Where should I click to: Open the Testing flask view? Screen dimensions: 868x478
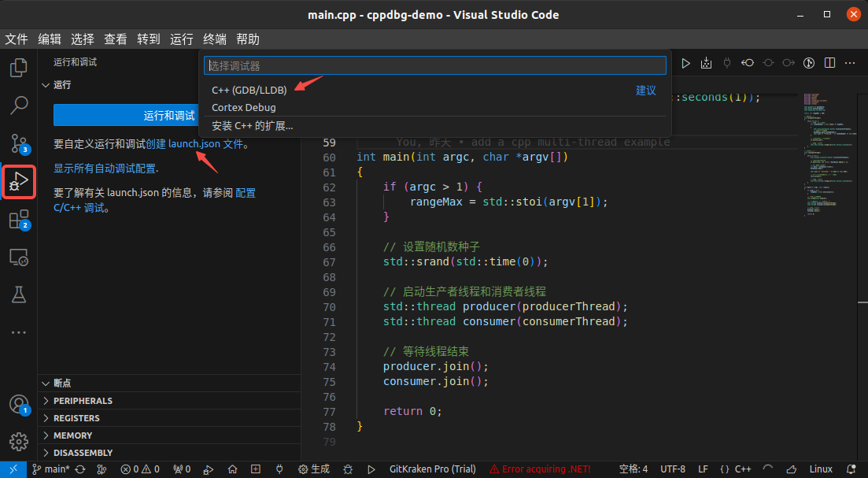[x=19, y=295]
